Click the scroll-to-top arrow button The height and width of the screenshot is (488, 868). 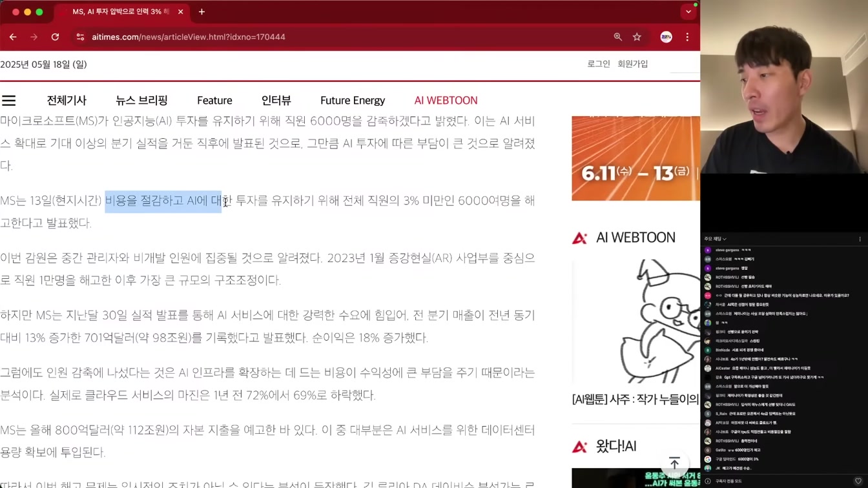674,463
